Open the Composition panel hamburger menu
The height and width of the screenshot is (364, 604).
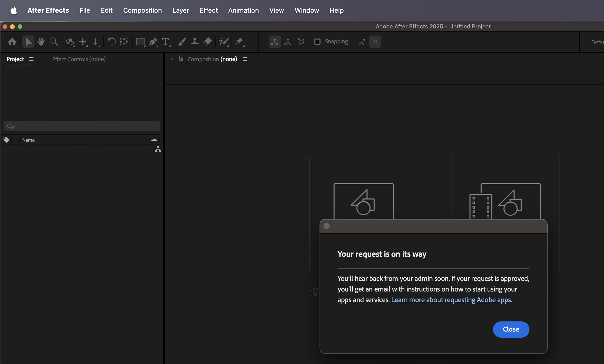[245, 59]
